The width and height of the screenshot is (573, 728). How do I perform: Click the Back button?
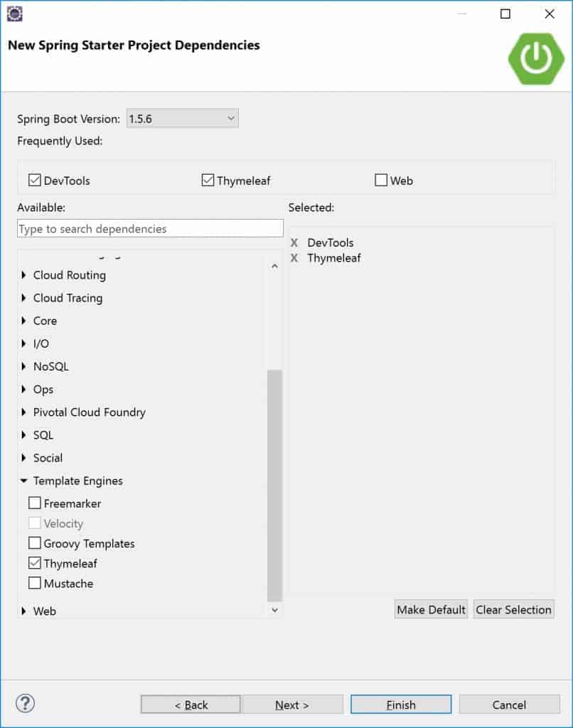point(191,705)
